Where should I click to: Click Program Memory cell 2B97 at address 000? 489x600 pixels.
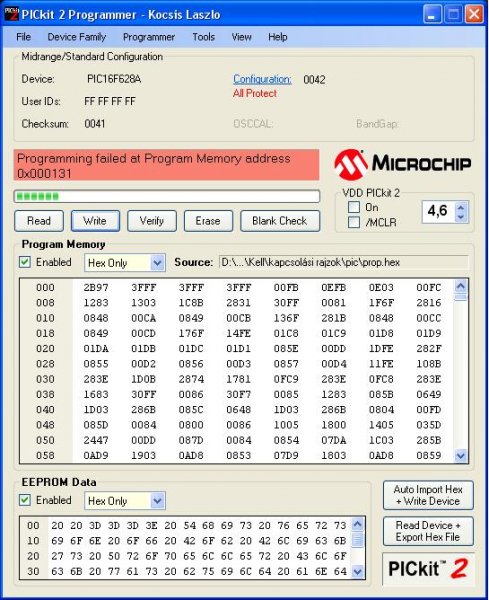coord(96,287)
